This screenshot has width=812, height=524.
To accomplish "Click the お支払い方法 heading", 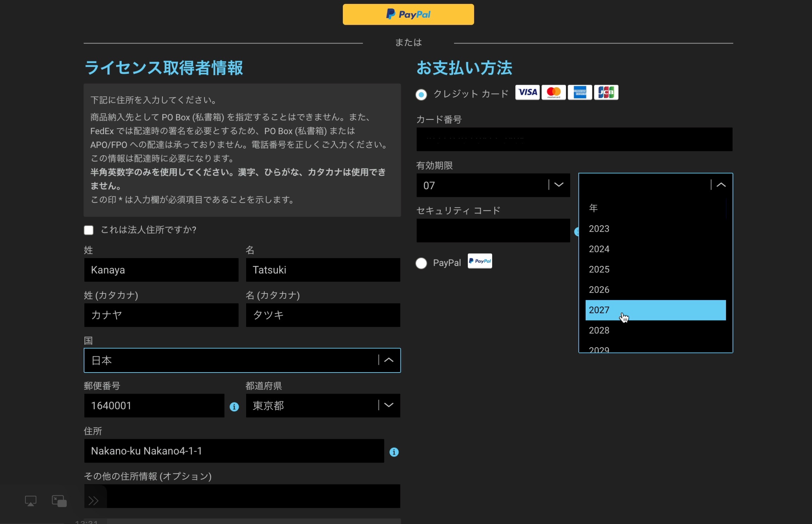I will click(464, 68).
